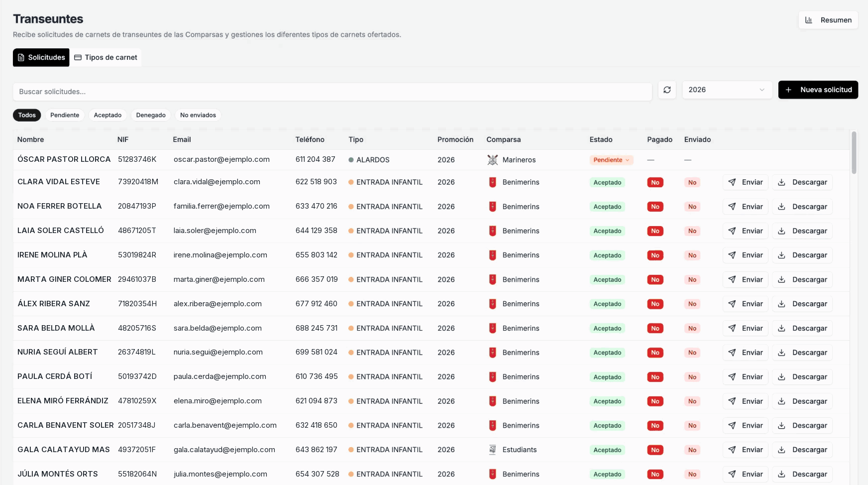Viewport: 868px width, 485px height.
Task: Click the vertical scrollbar of the table
Action: (854, 152)
